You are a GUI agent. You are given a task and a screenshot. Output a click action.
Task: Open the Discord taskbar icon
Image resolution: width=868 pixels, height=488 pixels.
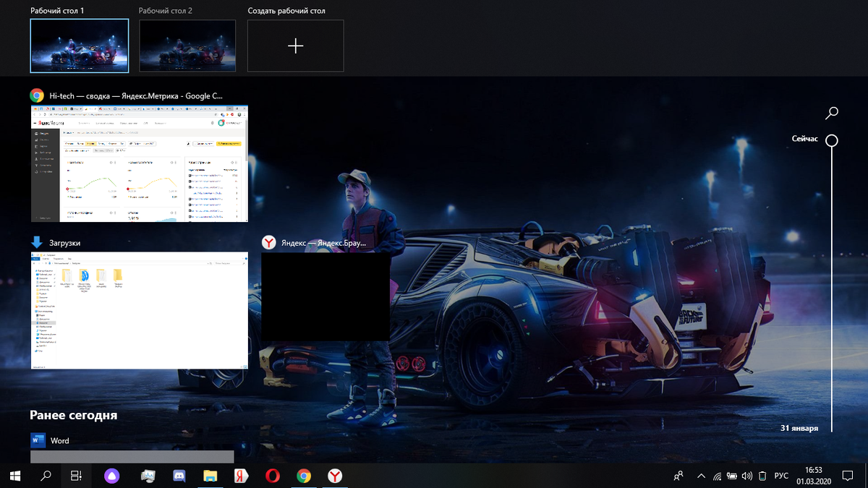point(179,476)
